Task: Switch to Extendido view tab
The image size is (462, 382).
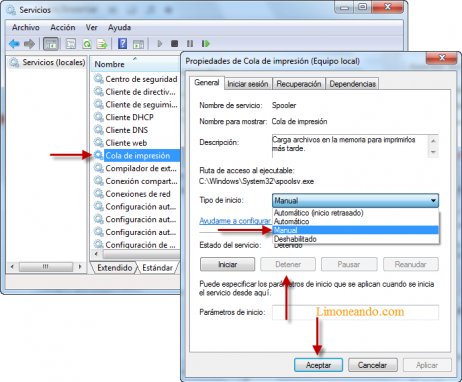Action: (115, 268)
